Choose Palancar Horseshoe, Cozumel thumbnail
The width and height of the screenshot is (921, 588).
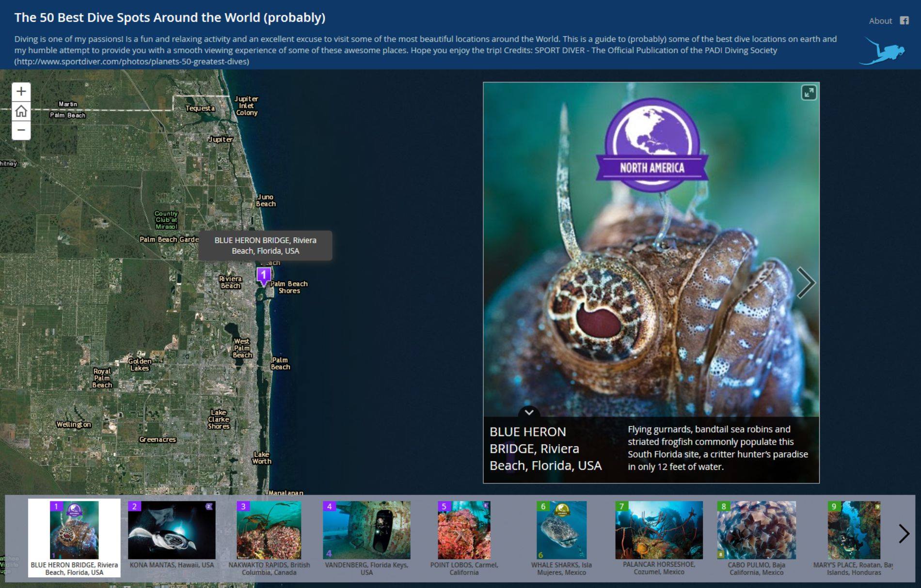[659, 538]
